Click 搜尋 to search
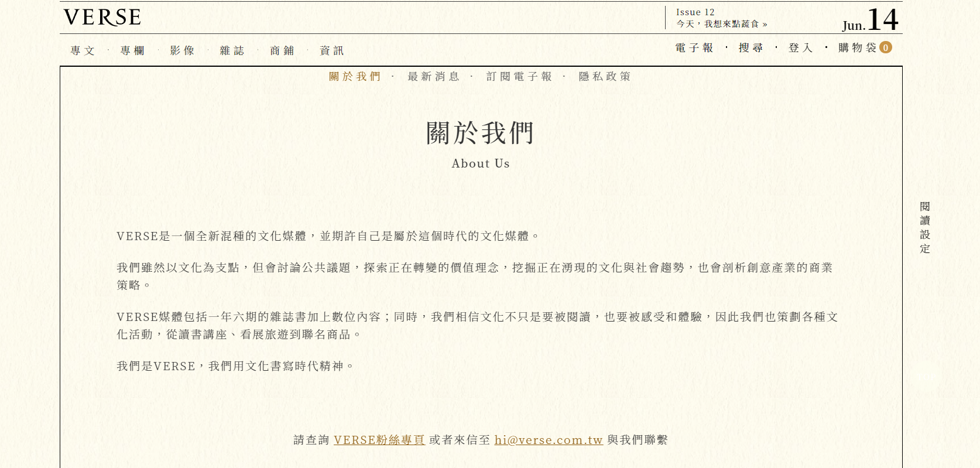 [x=751, y=48]
